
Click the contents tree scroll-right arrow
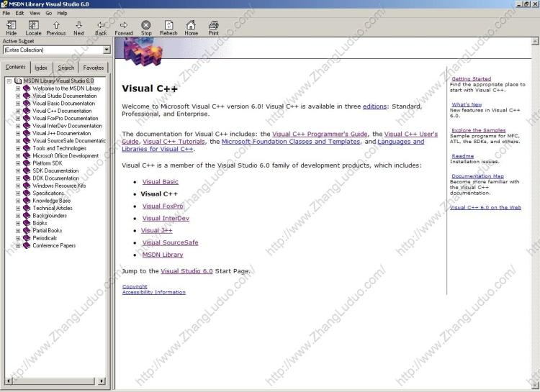[x=102, y=381]
